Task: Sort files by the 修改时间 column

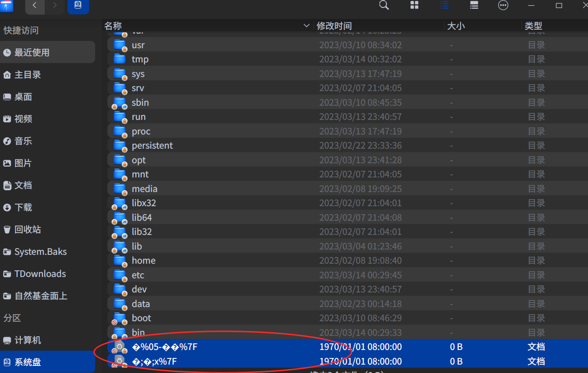Action: (x=334, y=26)
